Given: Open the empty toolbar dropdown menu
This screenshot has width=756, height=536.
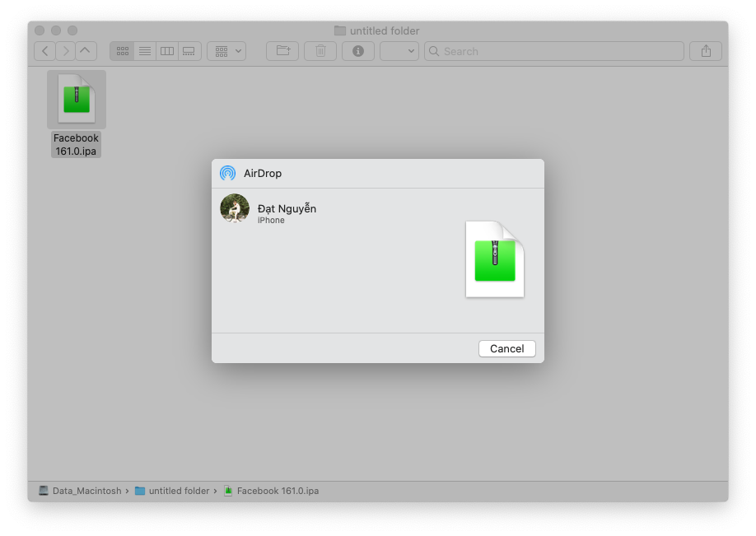Looking at the screenshot, I should click(x=399, y=51).
